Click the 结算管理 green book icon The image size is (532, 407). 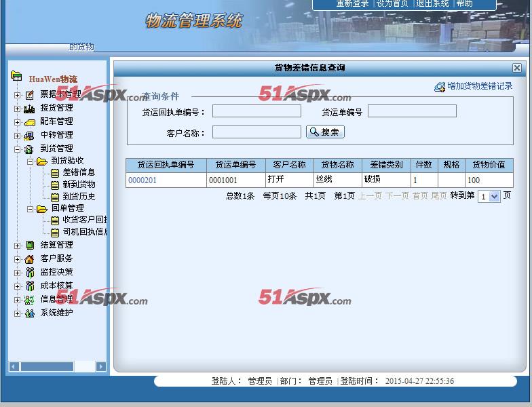(30, 246)
